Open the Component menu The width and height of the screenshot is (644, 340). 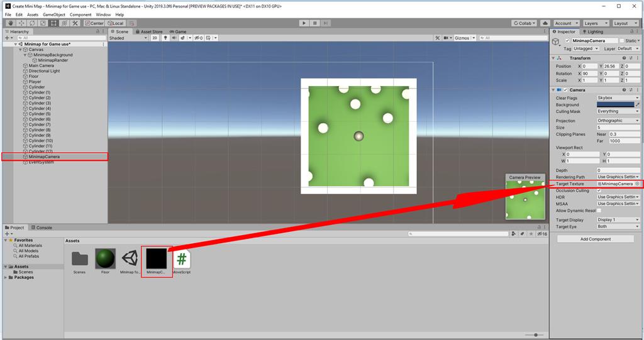pyautogui.click(x=80, y=14)
